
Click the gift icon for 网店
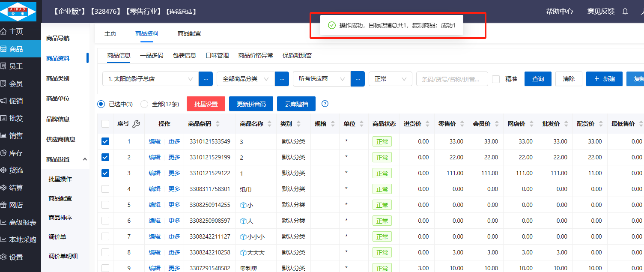click(x=4, y=205)
